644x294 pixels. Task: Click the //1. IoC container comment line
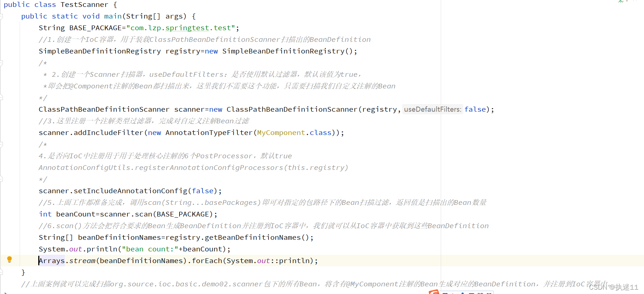[205, 40]
